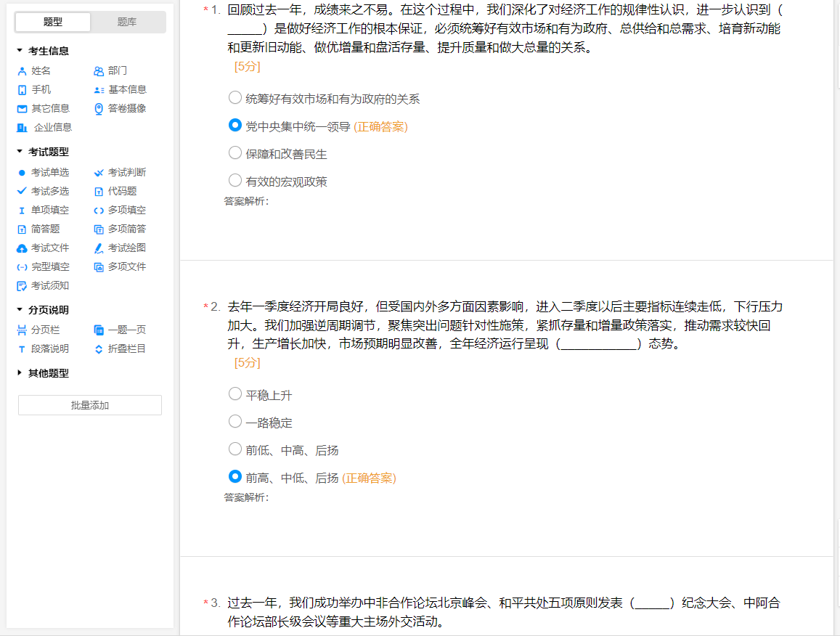Choose the 保障和改善民生 radio option
Viewport: 840px width, 636px height.
pos(235,153)
